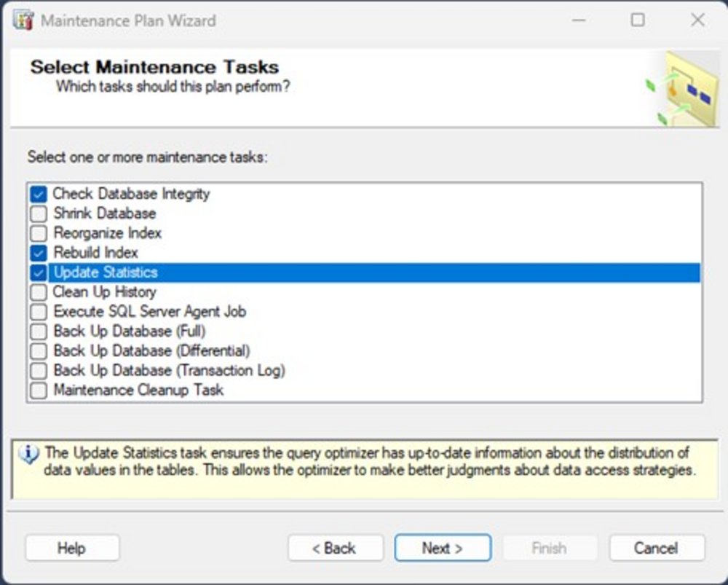Image resolution: width=728 pixels, height=585 pixels.
Task: Highlight the Rebuild Index list item text
Action: (x=96, y=253)
